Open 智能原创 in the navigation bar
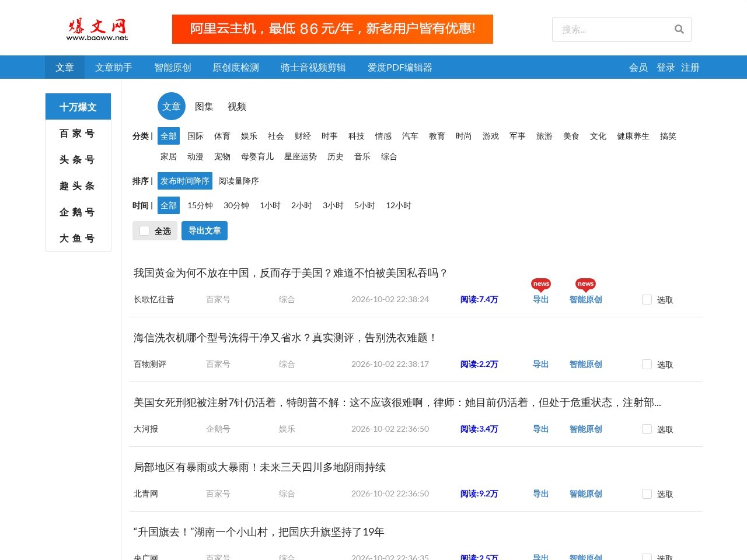747x560 pixels. click(x=173, y=67)
